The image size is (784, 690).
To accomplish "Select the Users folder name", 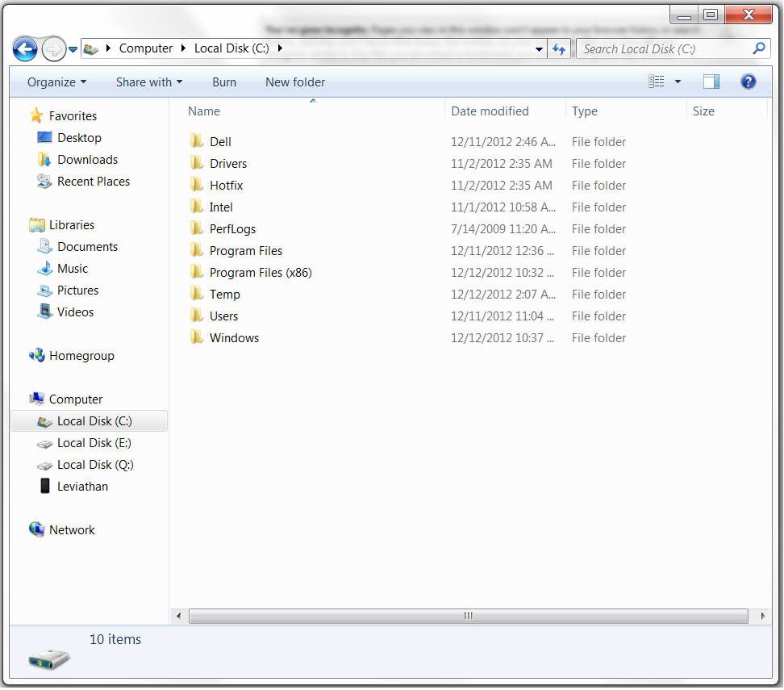I will (223, 316).
